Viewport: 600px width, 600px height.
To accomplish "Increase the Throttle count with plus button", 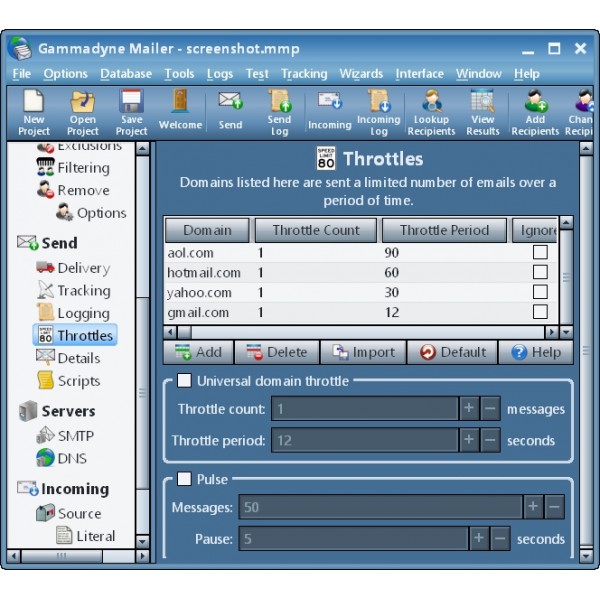I will (469, 409).
